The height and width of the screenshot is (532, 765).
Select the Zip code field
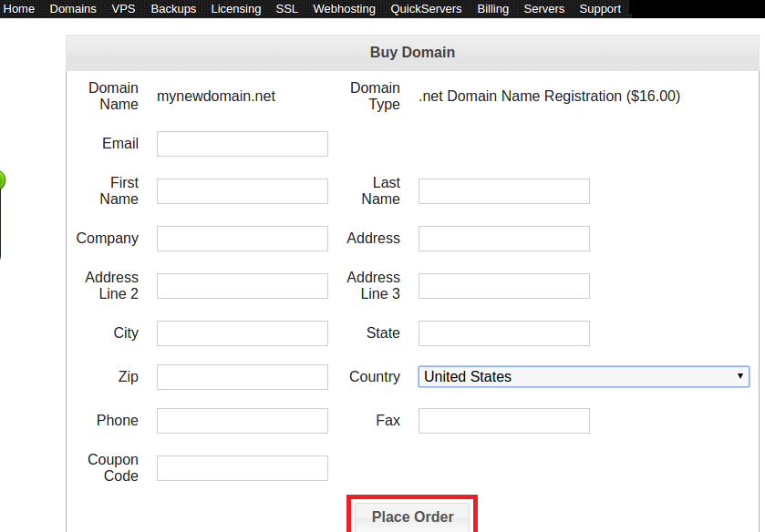(x=242, y=376)
